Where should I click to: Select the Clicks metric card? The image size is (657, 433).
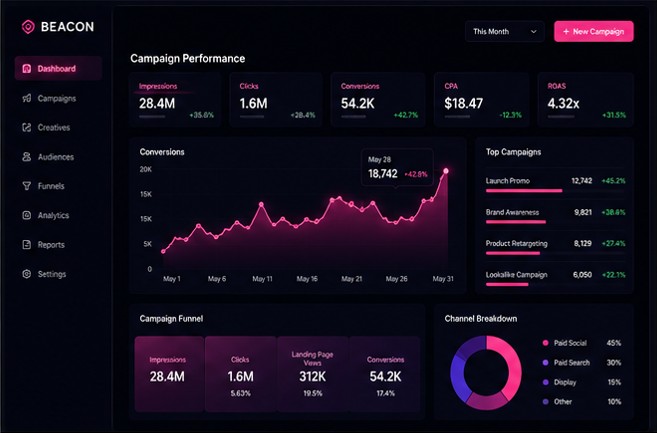(x=276, y=99)
